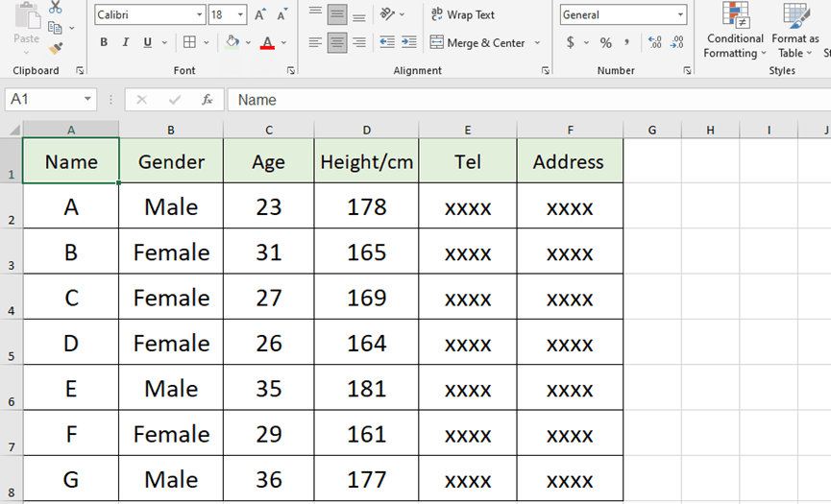Select the Gender header cell

click(171, 161)
